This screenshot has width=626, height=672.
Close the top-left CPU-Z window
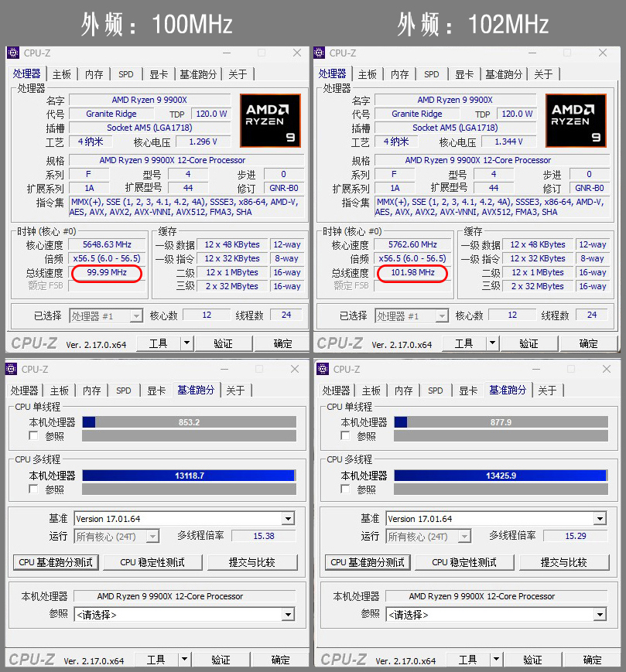click(296, 53)
